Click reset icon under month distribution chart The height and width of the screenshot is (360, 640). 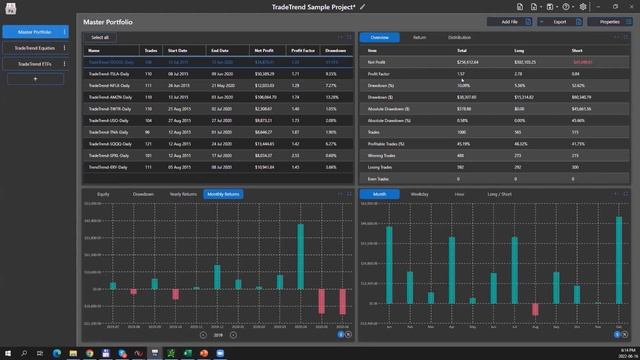[624, 335]
